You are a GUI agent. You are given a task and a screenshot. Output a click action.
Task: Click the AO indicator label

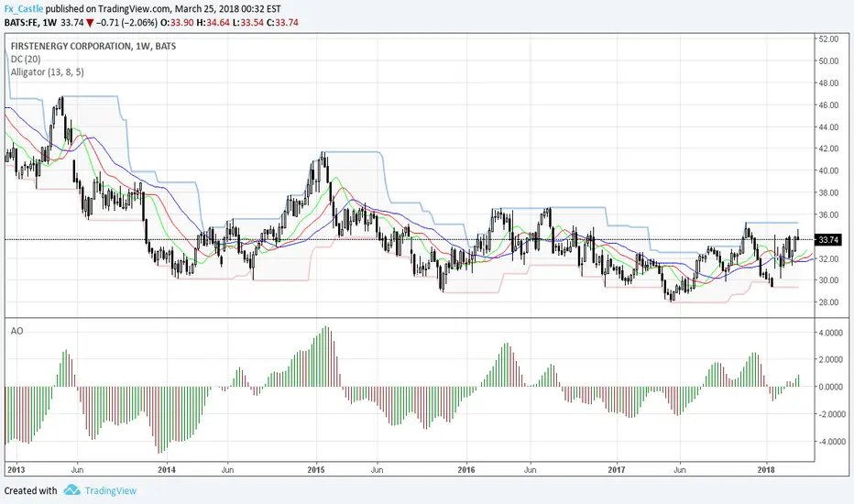tap(16, 331)
